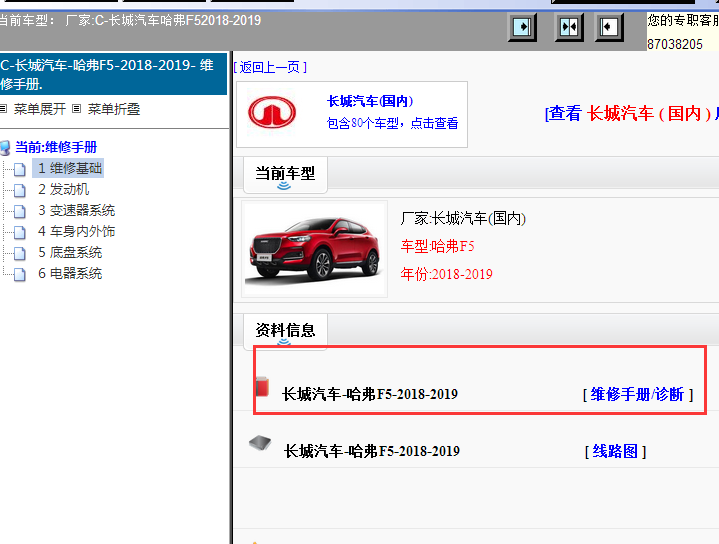Click 长城汽车-哈弗F5-2018-2019 title in 维修手册 row
This screenshot has width=719, height=544.
coord(370,394)
